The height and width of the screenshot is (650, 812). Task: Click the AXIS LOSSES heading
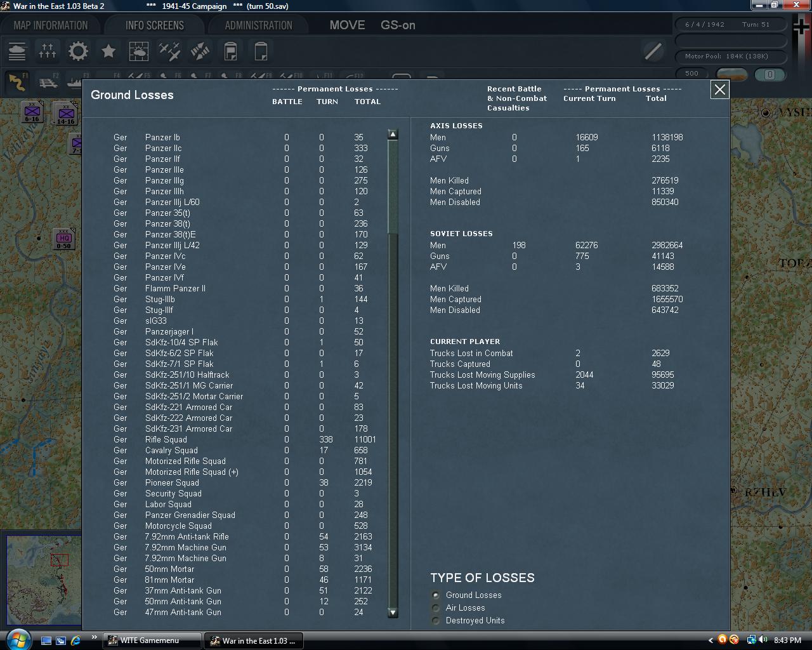pyautogui.click(x=456, y=126)
